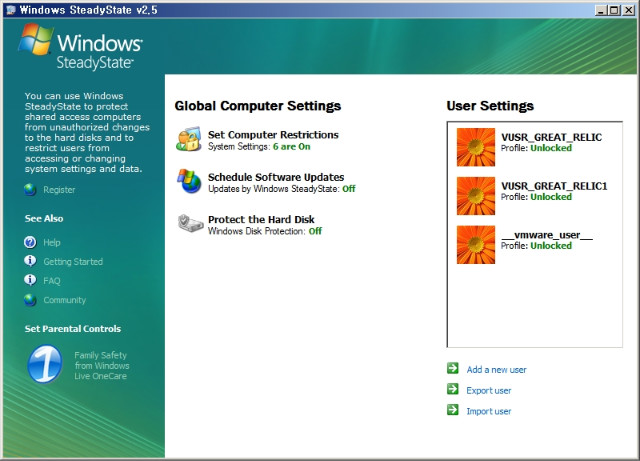Open Schedule Software Updates
Viewport: 640px width, 461px height.
pyautogui.click(x=276, y=177)
